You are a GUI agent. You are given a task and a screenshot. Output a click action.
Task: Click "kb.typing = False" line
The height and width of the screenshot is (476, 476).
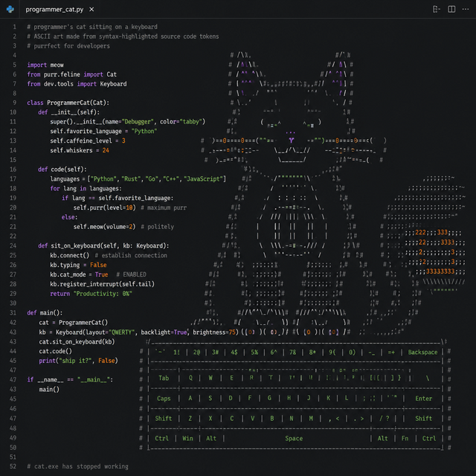[x=78, y=265]
